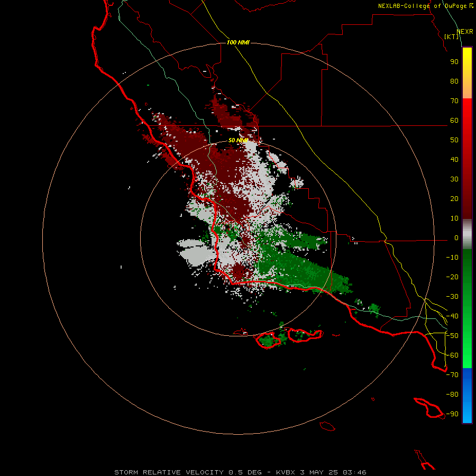Click the KT units label
The image size is (476, 476).
(x=452, y=36)
